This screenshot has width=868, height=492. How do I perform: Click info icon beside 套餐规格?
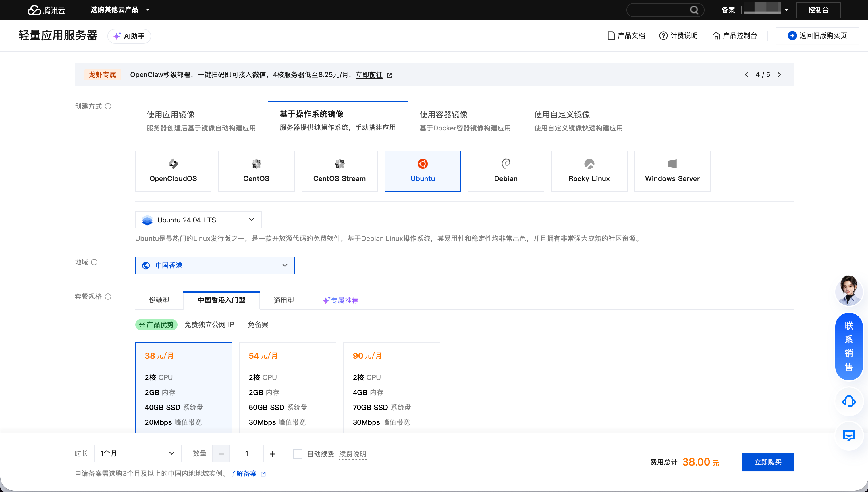(x=108, y=297)
